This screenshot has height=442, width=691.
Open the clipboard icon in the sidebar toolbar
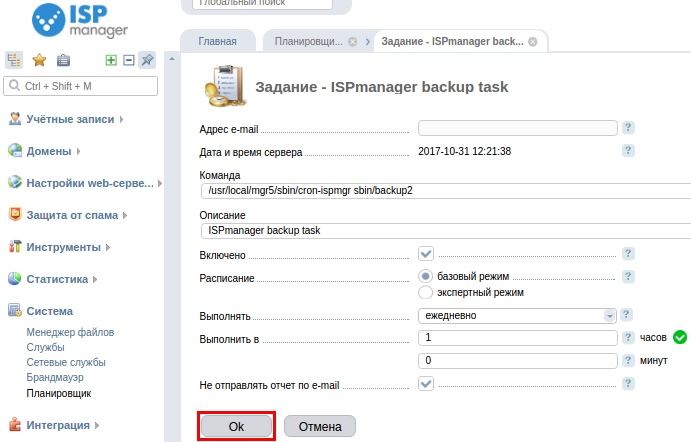click(63, 59)
